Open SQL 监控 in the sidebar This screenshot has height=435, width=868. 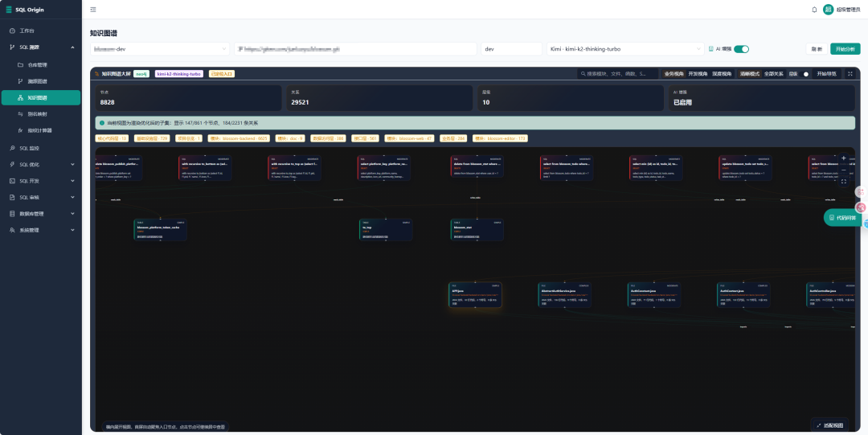pyautogui.click(x=41, y=148)
